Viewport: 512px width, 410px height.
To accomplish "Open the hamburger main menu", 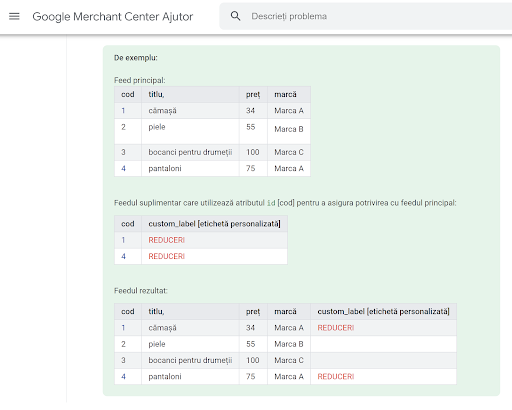I will (14, 16).
